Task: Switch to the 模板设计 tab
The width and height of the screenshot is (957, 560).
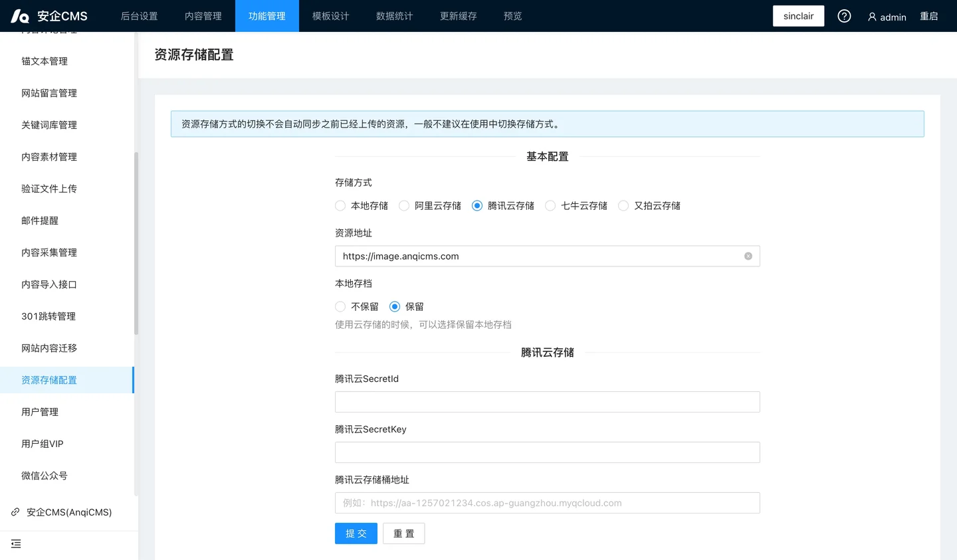Action: point(330,15)
